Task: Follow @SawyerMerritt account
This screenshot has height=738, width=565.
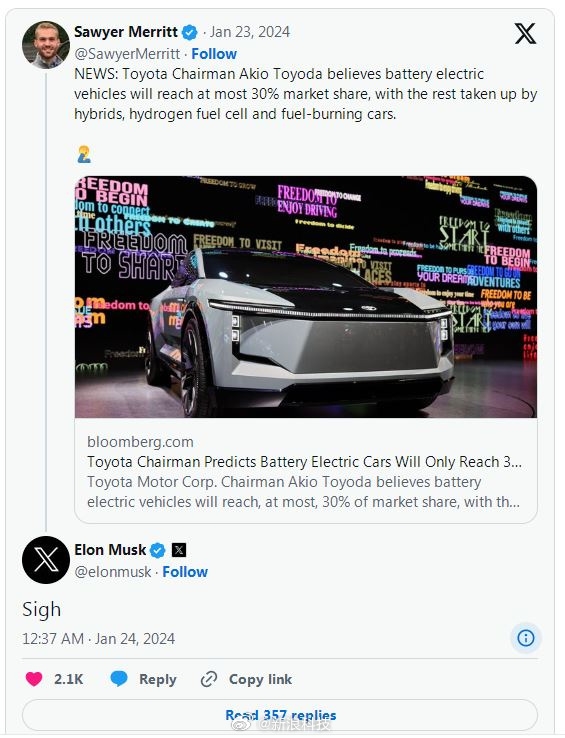Action: point(214,54)
